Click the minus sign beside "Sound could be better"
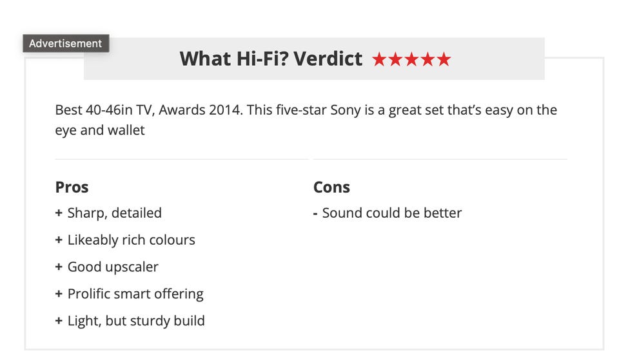 pyautogui.click(x=315, y=213)
